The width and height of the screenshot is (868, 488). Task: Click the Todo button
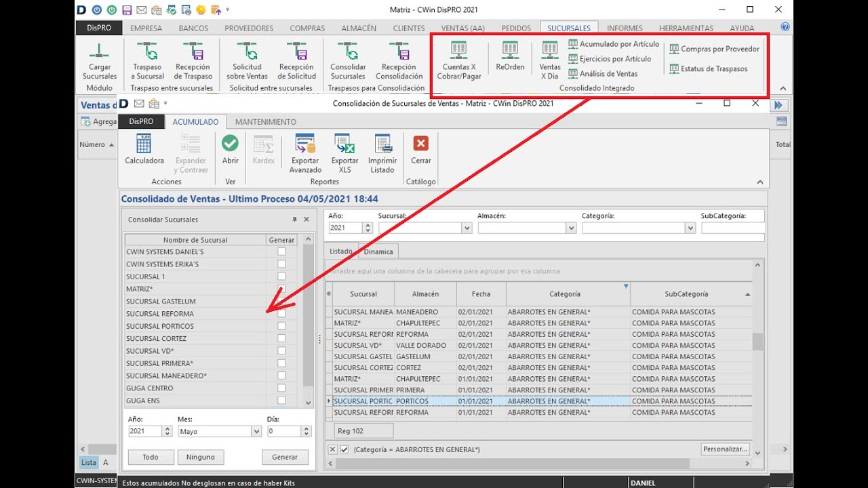(x=151, y=457)
